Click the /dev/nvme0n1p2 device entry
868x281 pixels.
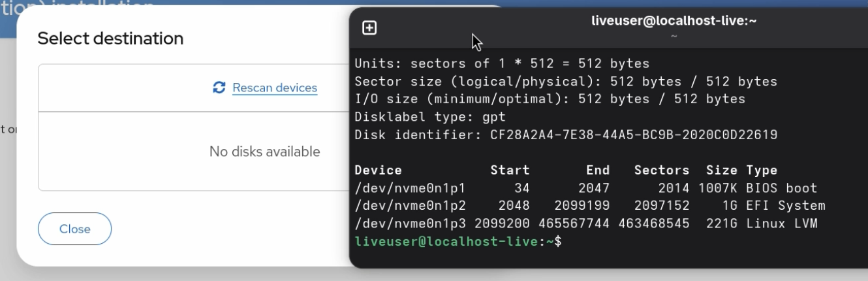(x=410, y=206)
